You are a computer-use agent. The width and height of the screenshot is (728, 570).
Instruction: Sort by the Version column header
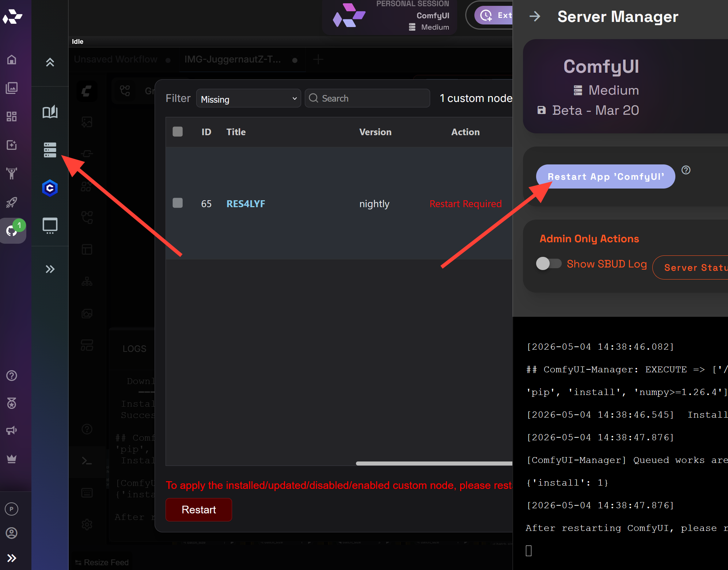pyautogui.click(x=375, y=132)
